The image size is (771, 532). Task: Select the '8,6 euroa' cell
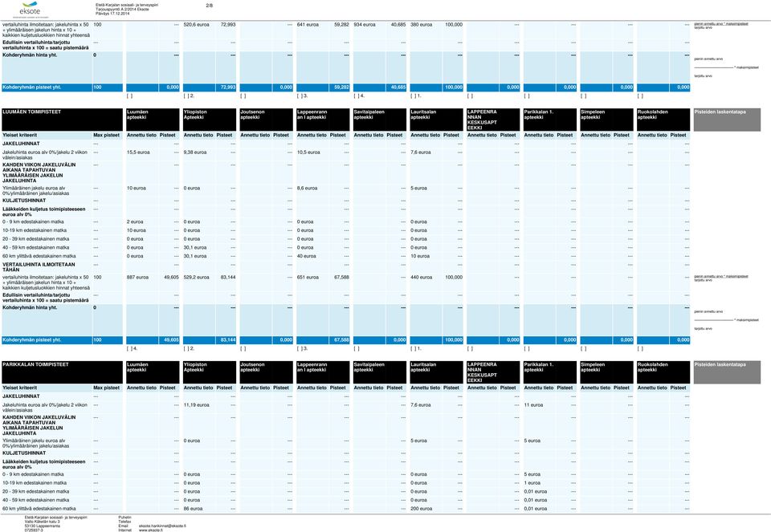[308, 188]
